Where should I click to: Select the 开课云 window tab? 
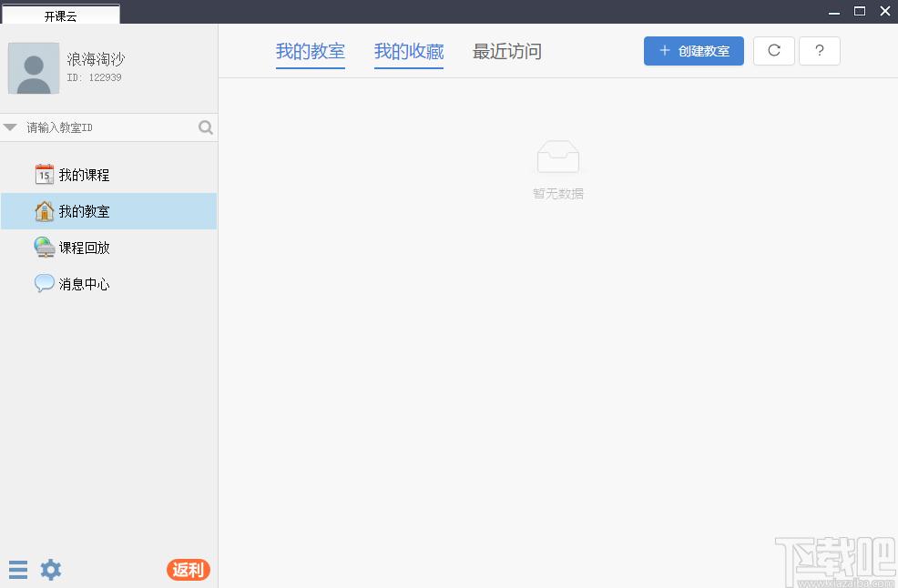pyautogui.click(x=61, y=15)
